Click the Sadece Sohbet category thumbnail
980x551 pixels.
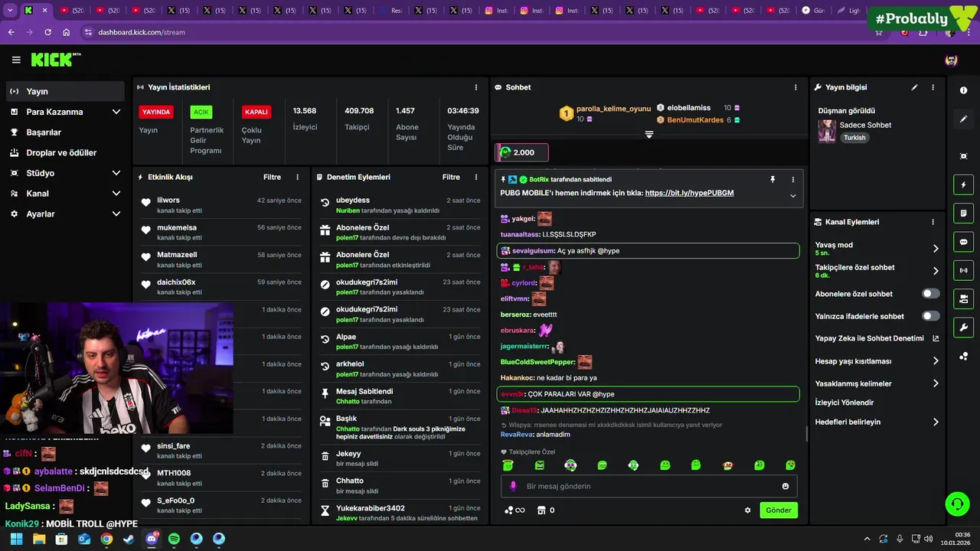tap(827, 131)
